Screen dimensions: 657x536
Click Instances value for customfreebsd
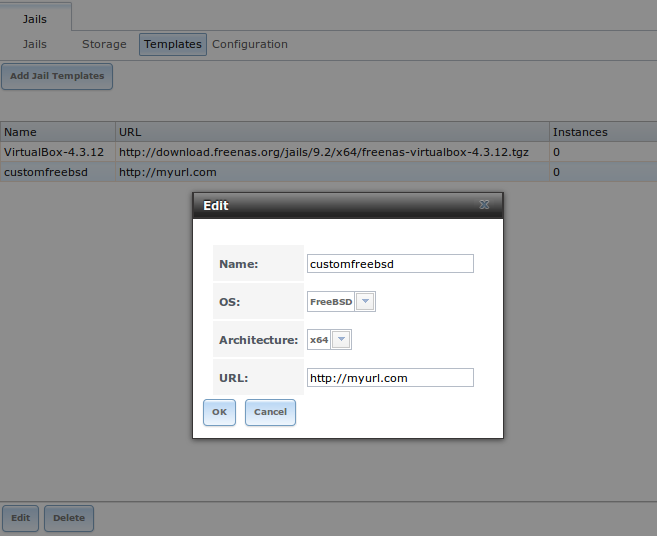coord(603,172)
